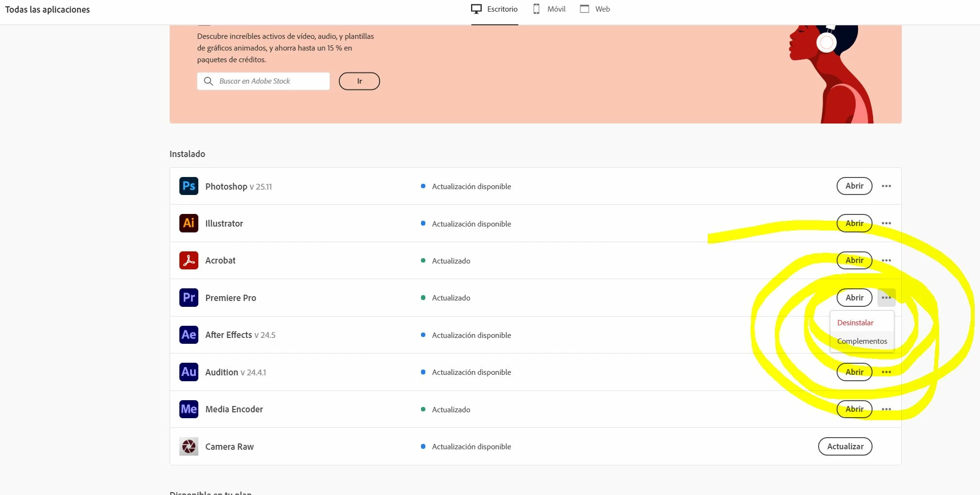Open more options for Photoshop
Image resolution: width=980 pixels, height=495 pixels.
point(886,186)
